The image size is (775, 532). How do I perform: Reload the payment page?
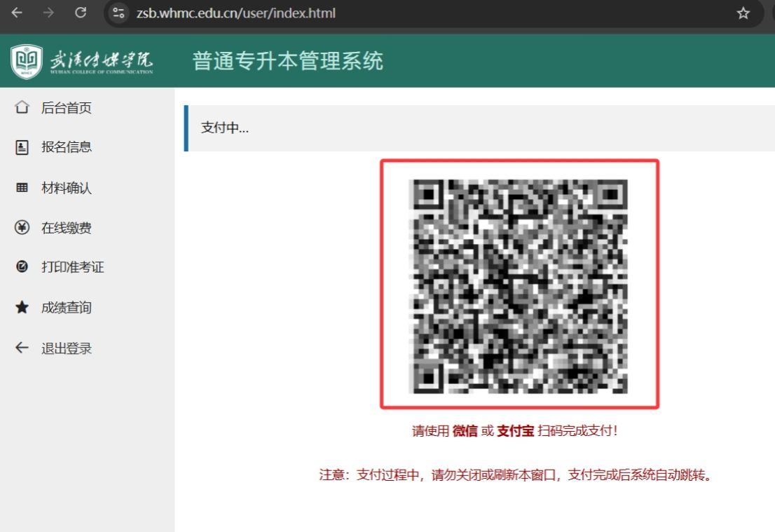[81, 13]
